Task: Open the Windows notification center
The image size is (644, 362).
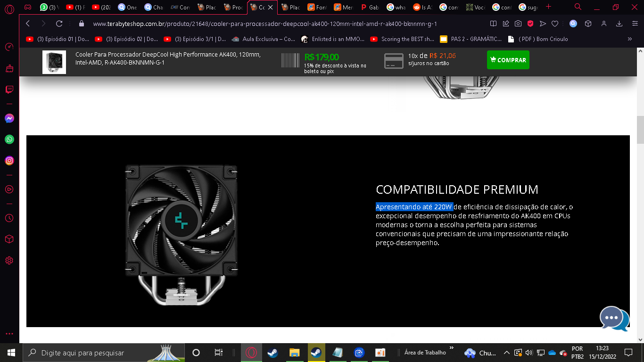Action: tap(628, 353)
